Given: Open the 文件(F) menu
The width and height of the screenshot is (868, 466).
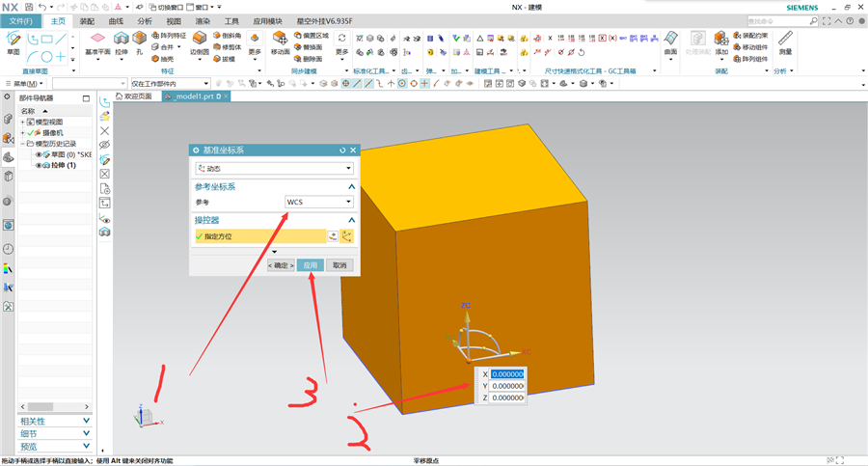Looking at the screenshot, I should point(20,21).
